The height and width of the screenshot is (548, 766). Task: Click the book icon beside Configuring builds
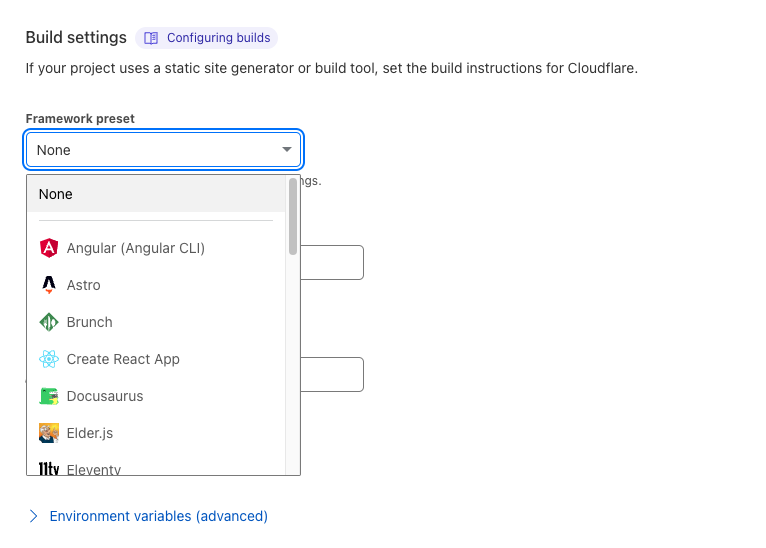click(x=151, y=38)
